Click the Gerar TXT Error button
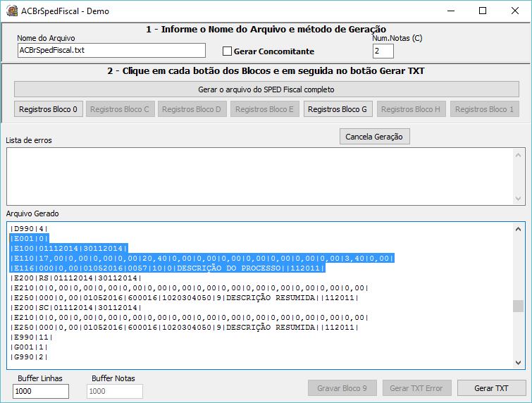 click(417, 388)
